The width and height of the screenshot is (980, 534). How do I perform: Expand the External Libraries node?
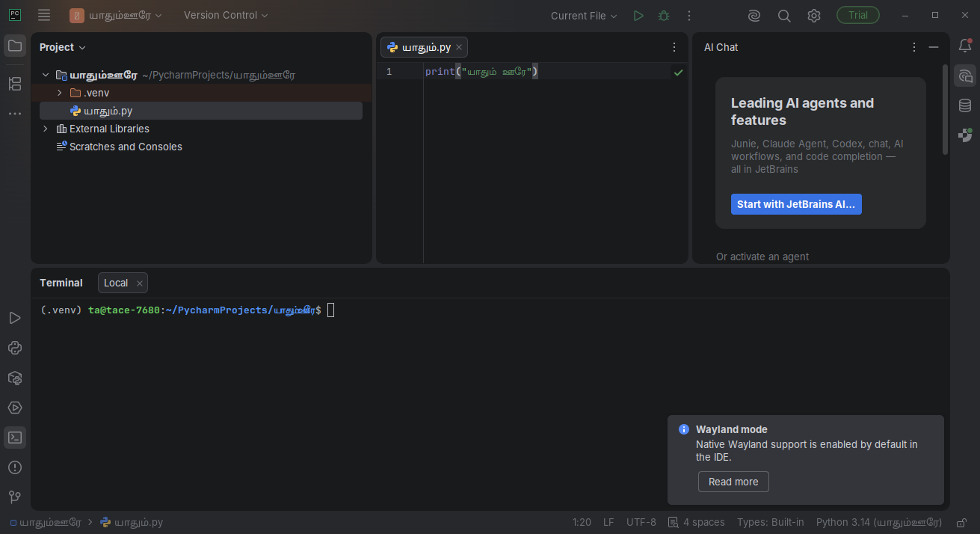pyautogui.click(x=46, y=129)
